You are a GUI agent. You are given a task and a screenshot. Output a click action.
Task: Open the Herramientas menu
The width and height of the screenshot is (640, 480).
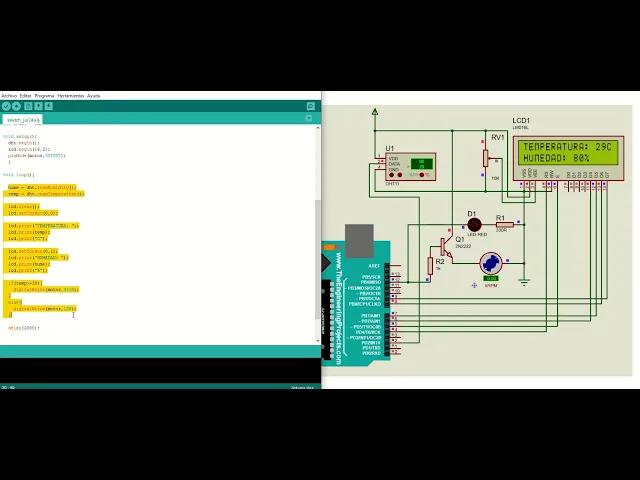pos(71,96)
